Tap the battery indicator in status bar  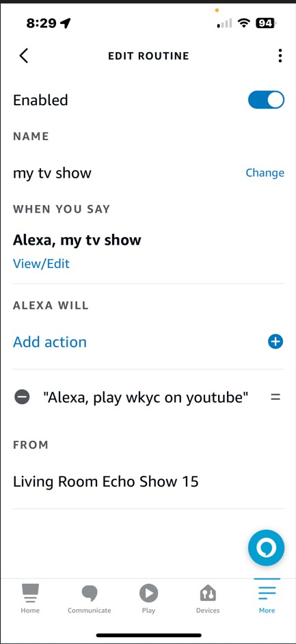[x=266, y=24]
